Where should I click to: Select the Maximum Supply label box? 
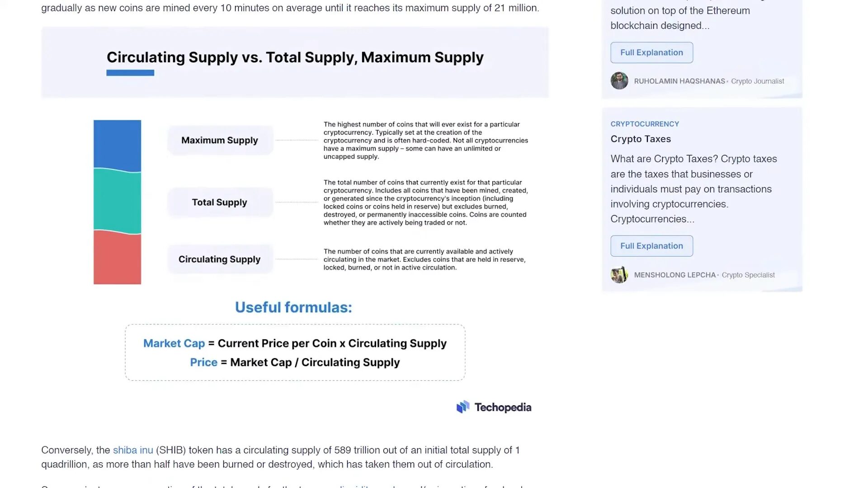click(220, 140)
